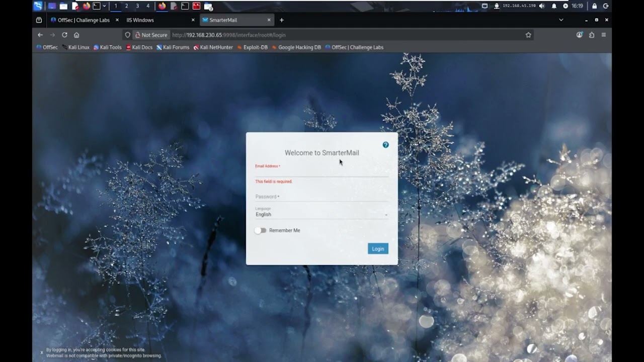Launch the terminal from the panel
The height and width of the screenshot is (362, 644).
tap(97, 6)
